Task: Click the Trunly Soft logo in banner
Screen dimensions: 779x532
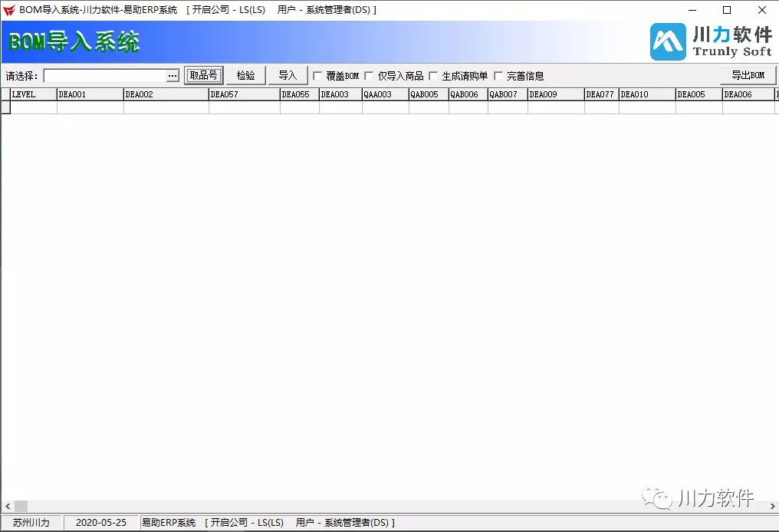Action: [711, 41]
